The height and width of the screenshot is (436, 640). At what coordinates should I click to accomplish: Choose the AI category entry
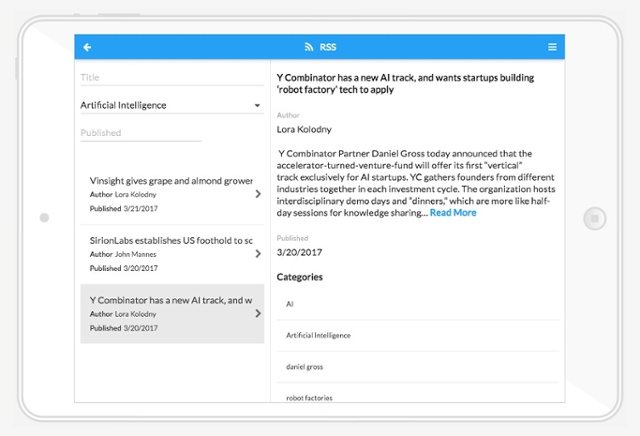coord(418,304)
